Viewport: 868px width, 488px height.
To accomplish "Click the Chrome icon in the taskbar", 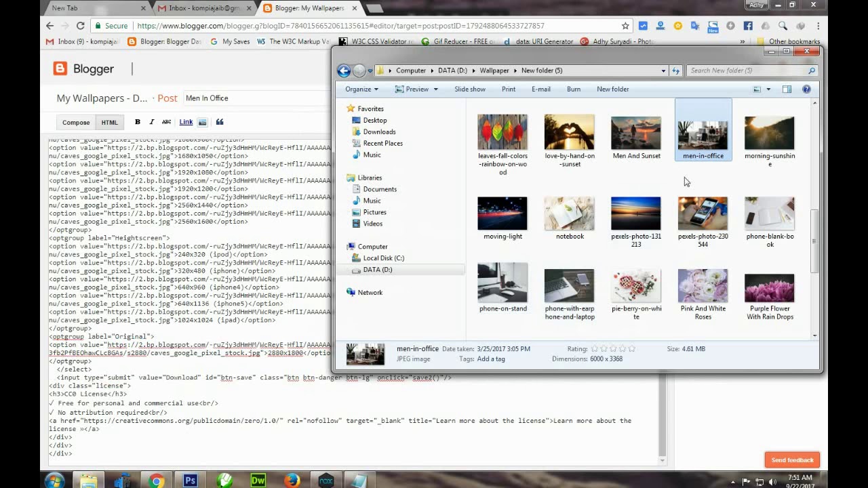I will (156, 481).
